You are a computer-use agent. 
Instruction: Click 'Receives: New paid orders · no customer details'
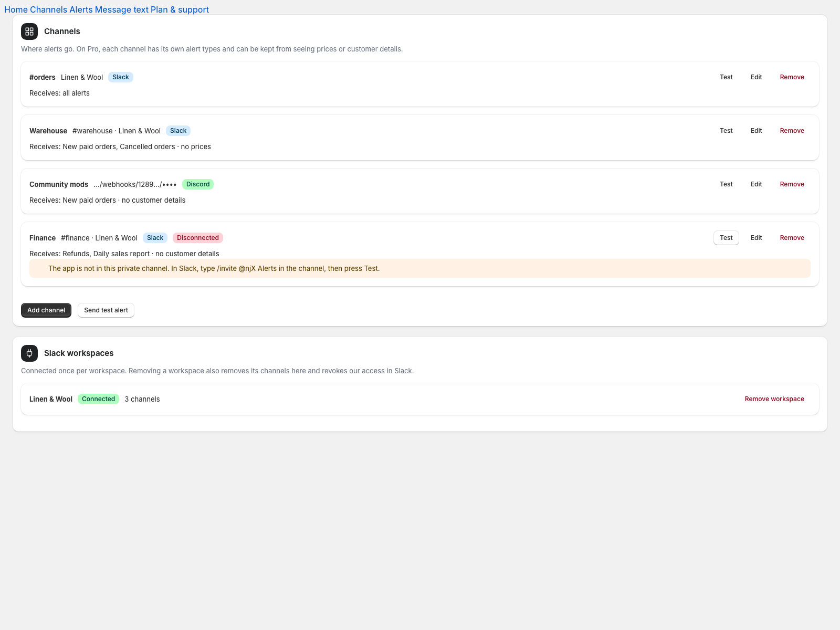(107, 200)
